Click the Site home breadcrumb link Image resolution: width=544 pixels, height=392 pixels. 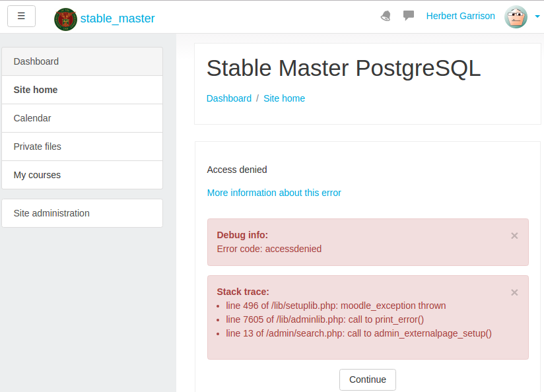284,98
